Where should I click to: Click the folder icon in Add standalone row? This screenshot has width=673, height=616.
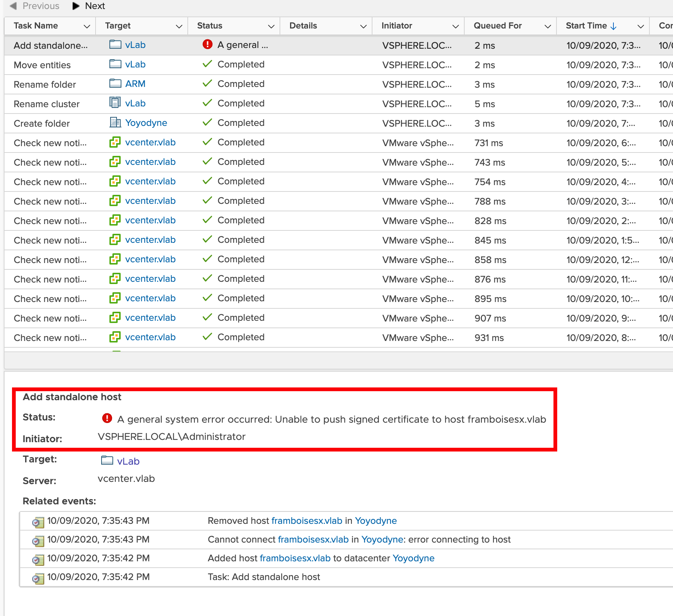[115, 45]
